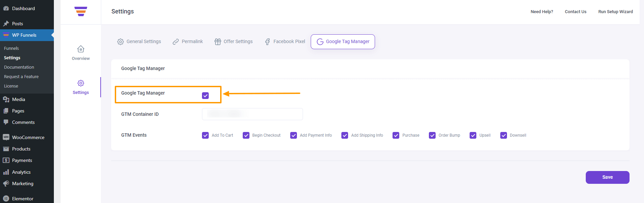The image size is (644, 203).
Task: Click the Facebook Pixel icon
Action: 267,42
